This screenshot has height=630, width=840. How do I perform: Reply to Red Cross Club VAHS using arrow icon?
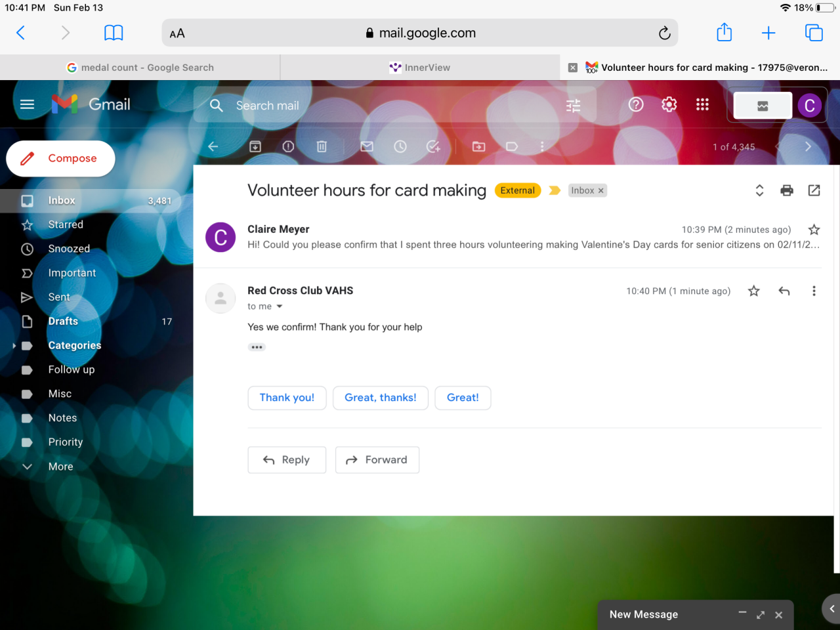click(x=784, y=291)
